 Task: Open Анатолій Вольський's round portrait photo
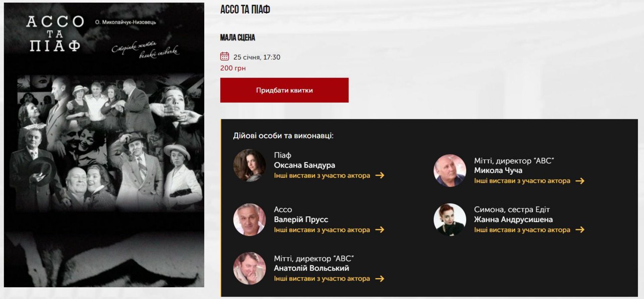click(250, 268)
